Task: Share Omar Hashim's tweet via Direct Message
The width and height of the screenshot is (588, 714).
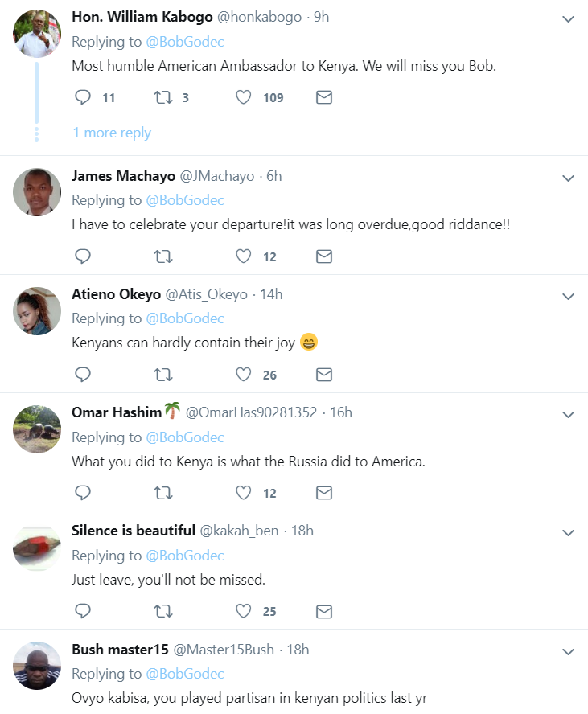Action: (x=324, y=493)
